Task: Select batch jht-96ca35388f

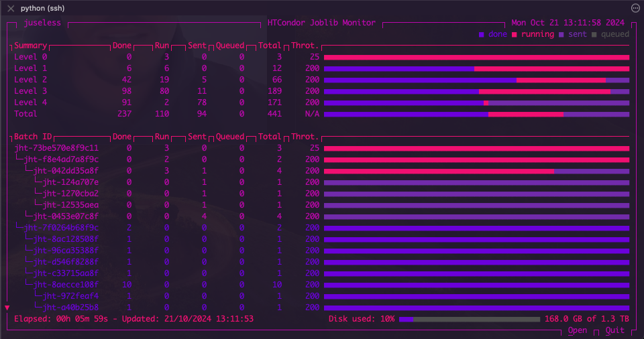Action: click(x=66, y=251)
